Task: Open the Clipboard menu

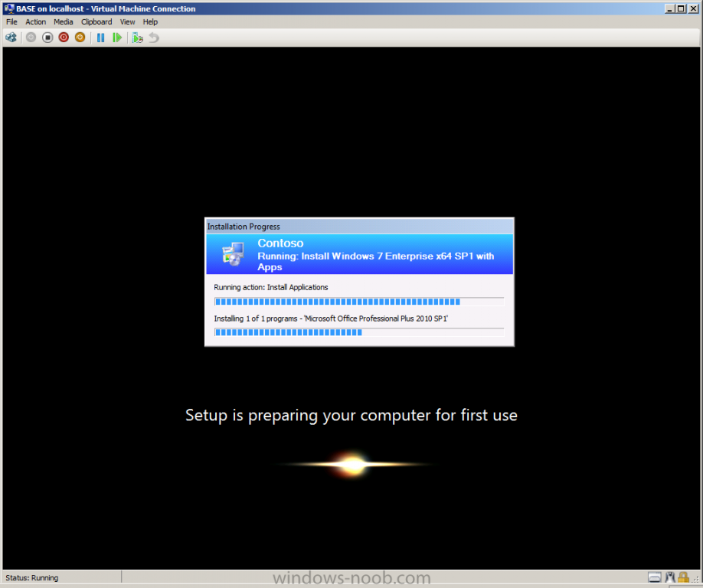Action: [96, 22]
